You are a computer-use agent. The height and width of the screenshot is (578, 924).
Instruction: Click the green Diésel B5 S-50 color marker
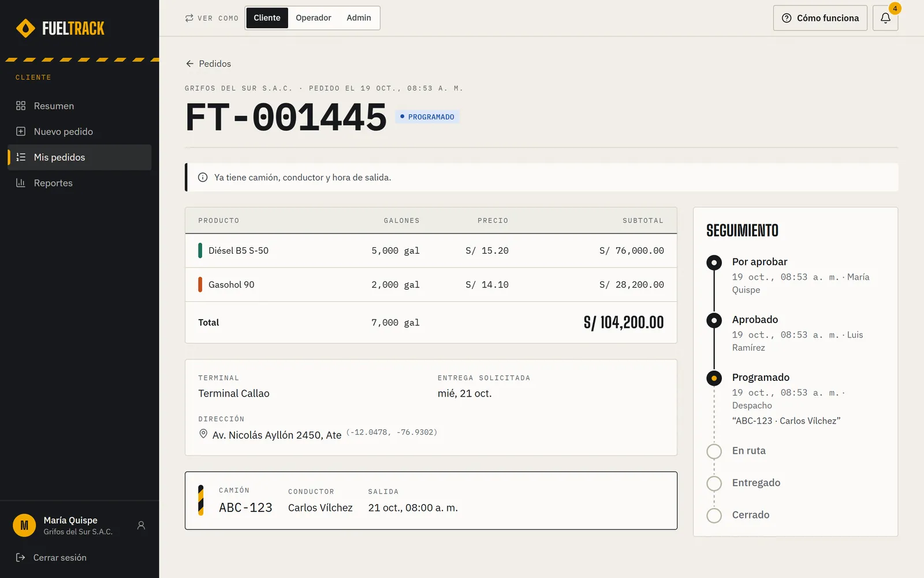tap(200, 250)
